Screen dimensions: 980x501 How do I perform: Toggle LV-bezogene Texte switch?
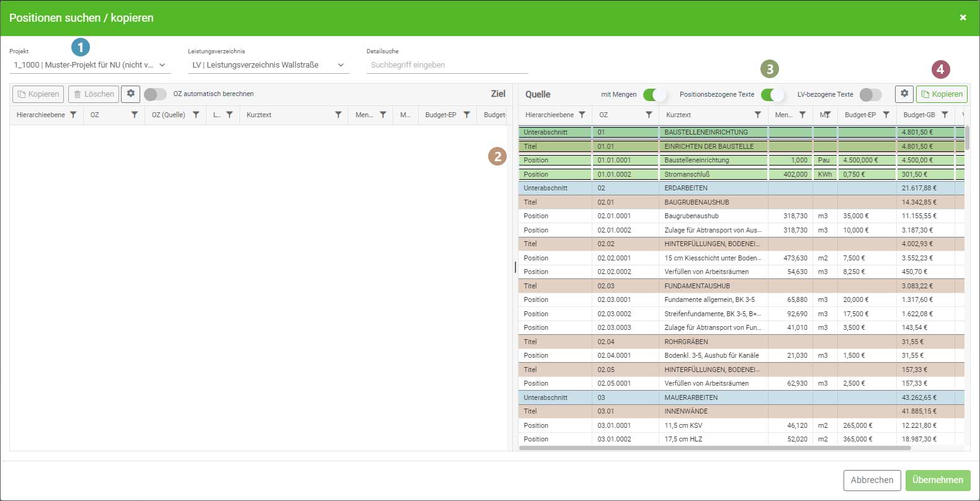[871, 95]
